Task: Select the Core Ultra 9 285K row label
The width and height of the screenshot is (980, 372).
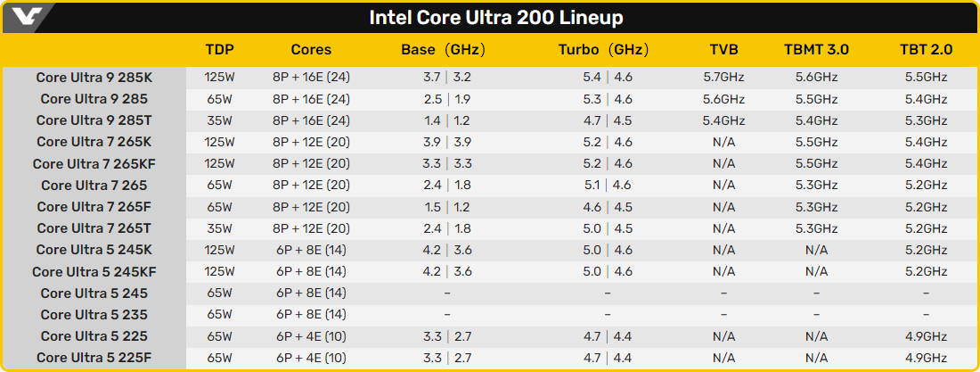Action: pos(94,78)
